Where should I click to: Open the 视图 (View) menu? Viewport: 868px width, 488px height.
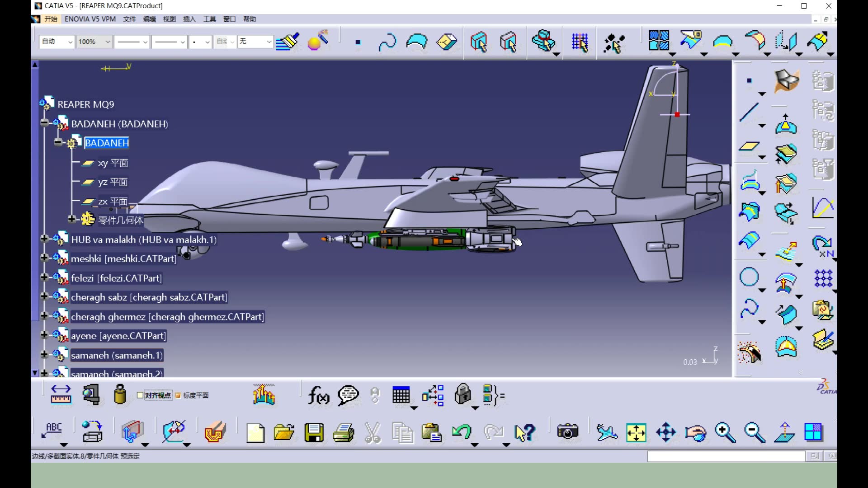click(170, 19)
